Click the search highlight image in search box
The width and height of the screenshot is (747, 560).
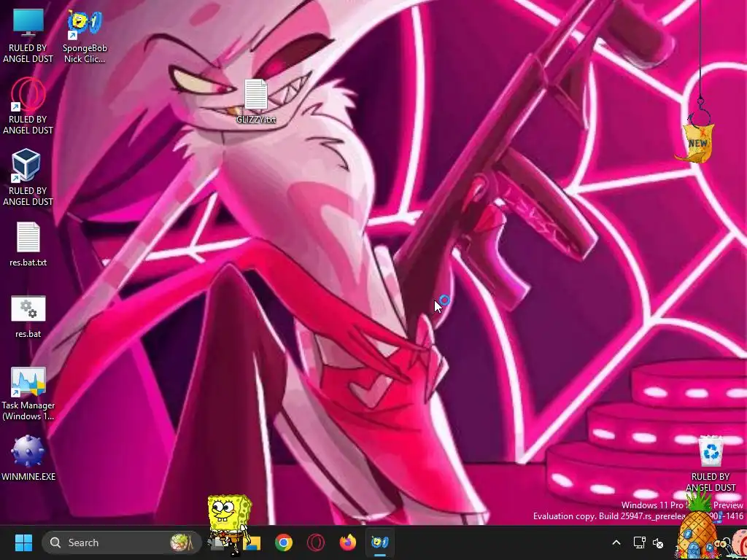tap(182, 542)
